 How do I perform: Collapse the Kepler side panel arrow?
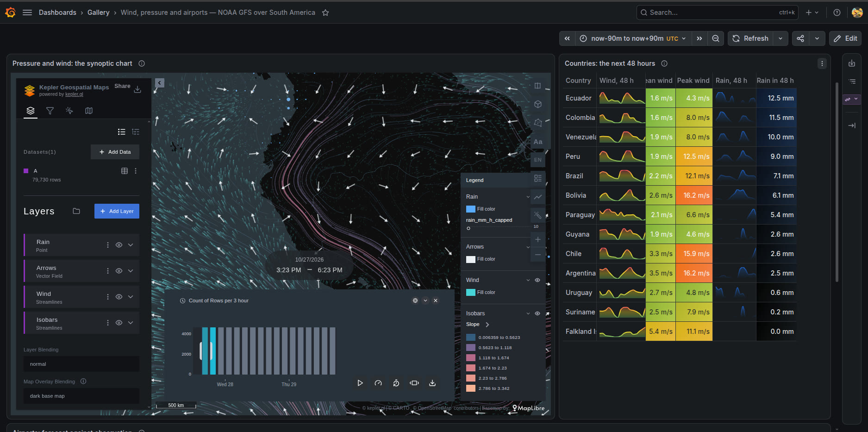160,83
